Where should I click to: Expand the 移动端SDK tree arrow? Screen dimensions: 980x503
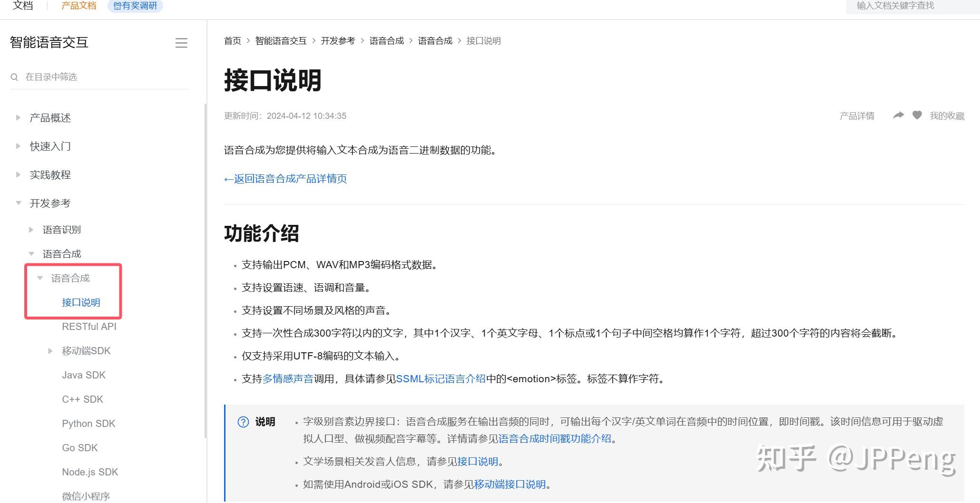coord(50,351)
